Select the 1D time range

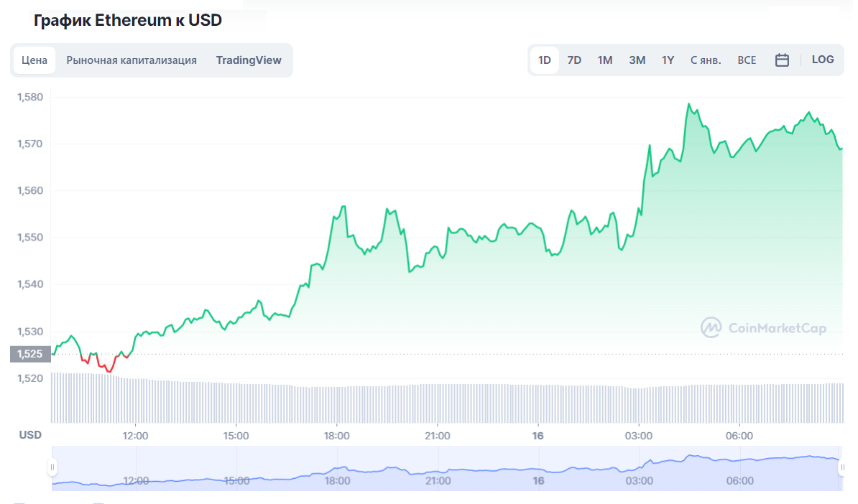(x=545, y=60)
